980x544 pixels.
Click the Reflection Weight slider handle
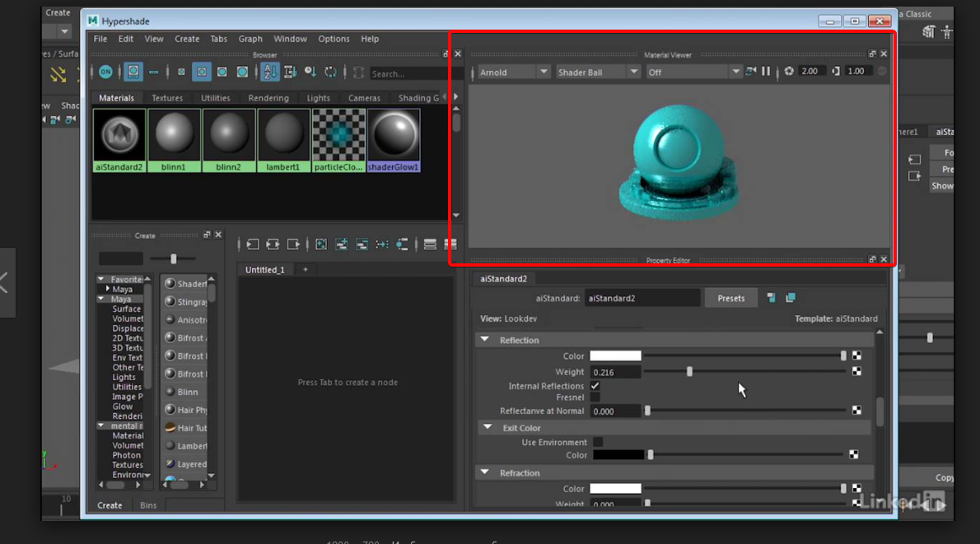(689, 372)
